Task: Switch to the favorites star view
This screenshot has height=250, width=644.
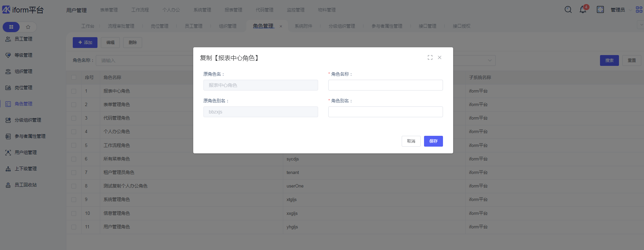Action: click(x=28, y=27)
